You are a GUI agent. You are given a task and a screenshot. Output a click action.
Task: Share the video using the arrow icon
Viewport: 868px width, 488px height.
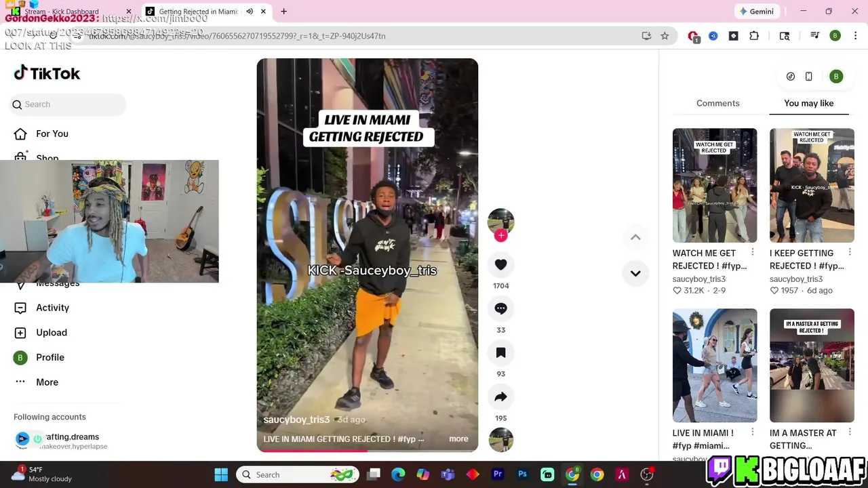pyautogui.click(x=500, y=397)
